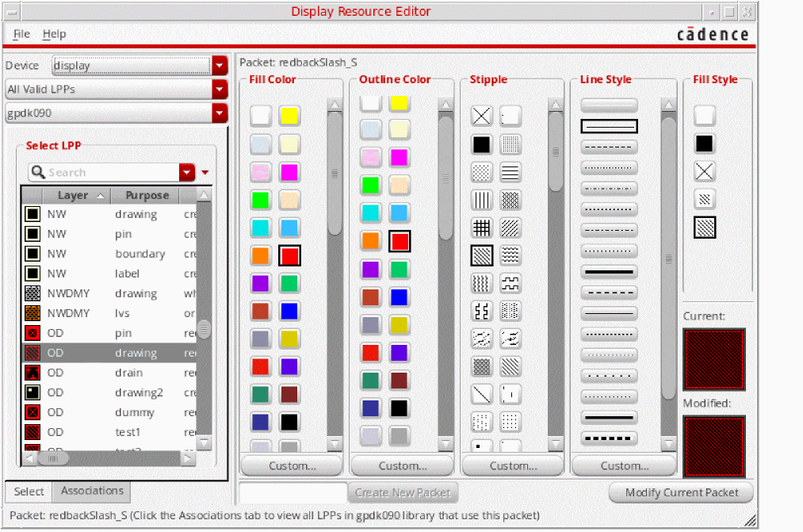This screenshot has height=532, width=803.
Task: Expand the small red search options arrow
Action: [x=205, y=173]
